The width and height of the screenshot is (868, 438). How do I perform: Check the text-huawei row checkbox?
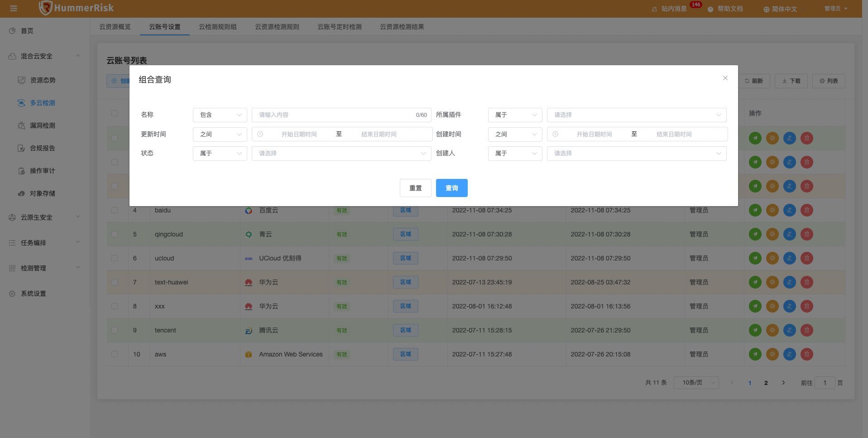coord(115,282)
